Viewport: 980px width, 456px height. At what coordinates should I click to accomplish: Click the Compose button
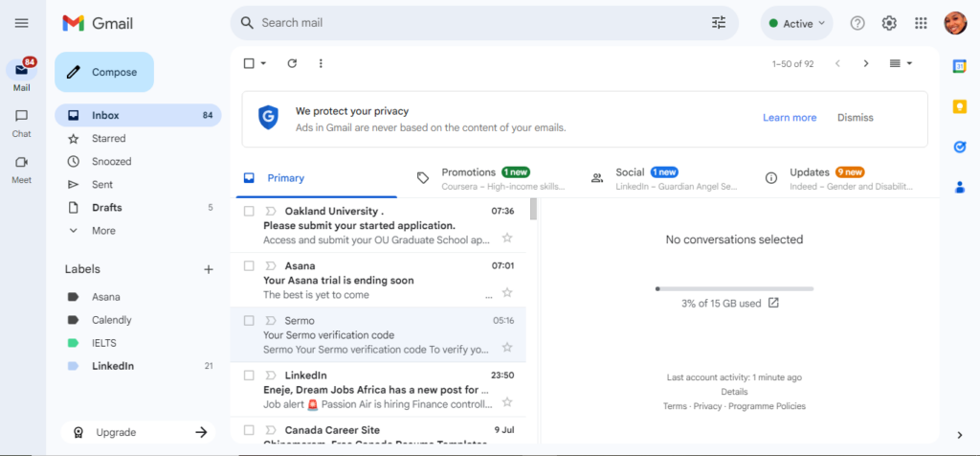[104, 72]
